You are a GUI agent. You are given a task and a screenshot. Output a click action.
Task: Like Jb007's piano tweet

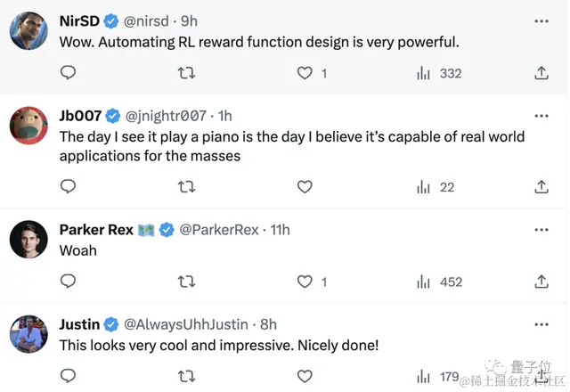[305, 186]
